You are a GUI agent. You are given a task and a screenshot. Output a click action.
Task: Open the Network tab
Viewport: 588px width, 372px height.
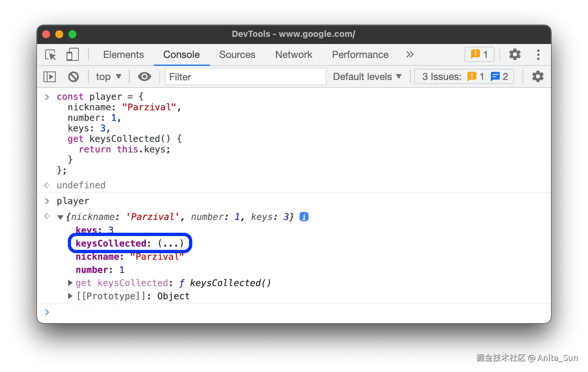pos(294,55)
